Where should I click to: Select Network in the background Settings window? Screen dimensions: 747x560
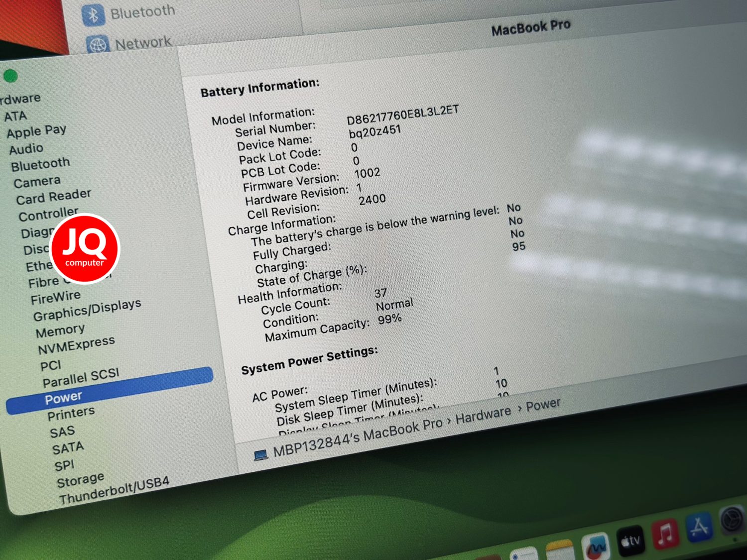(x=143, y=43)
